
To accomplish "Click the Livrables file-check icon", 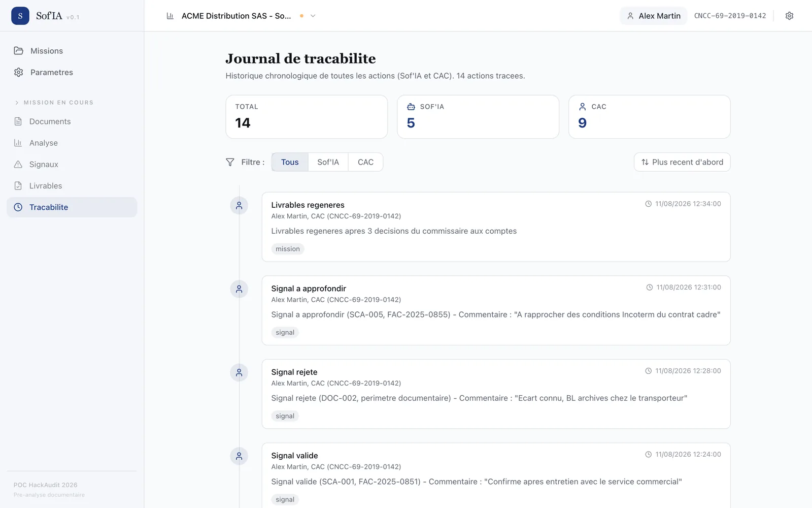I will point(18,186).
